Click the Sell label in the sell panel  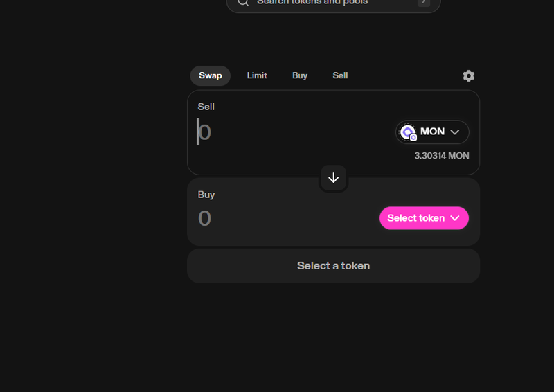click(x=206, y=107)
